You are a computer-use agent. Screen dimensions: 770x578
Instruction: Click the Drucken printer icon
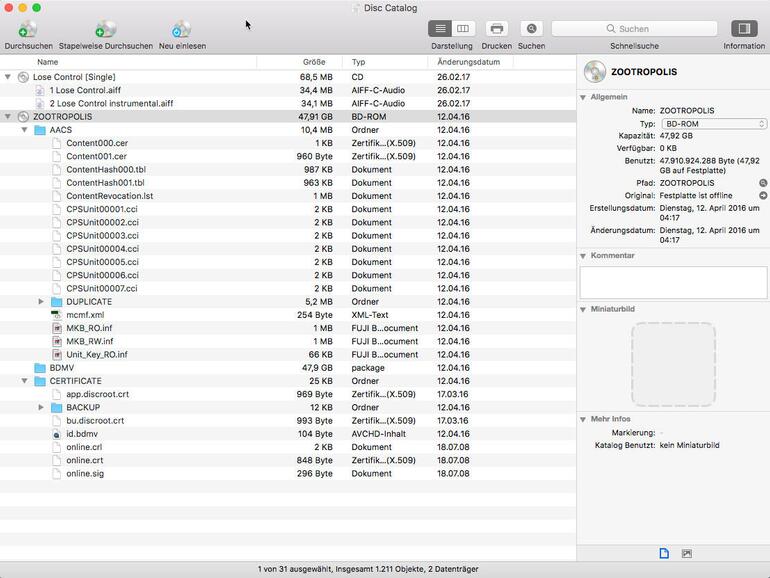pyautogui.click(x=496, y=29)
